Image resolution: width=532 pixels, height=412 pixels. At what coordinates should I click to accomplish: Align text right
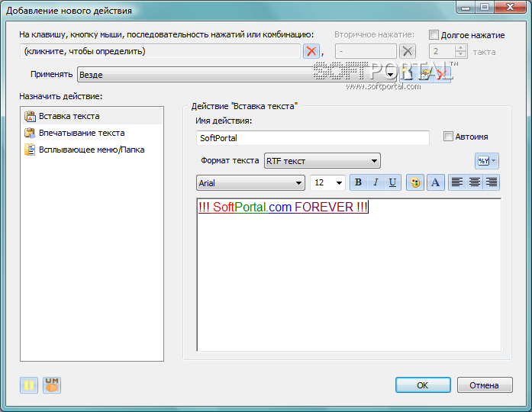(492, 182)
